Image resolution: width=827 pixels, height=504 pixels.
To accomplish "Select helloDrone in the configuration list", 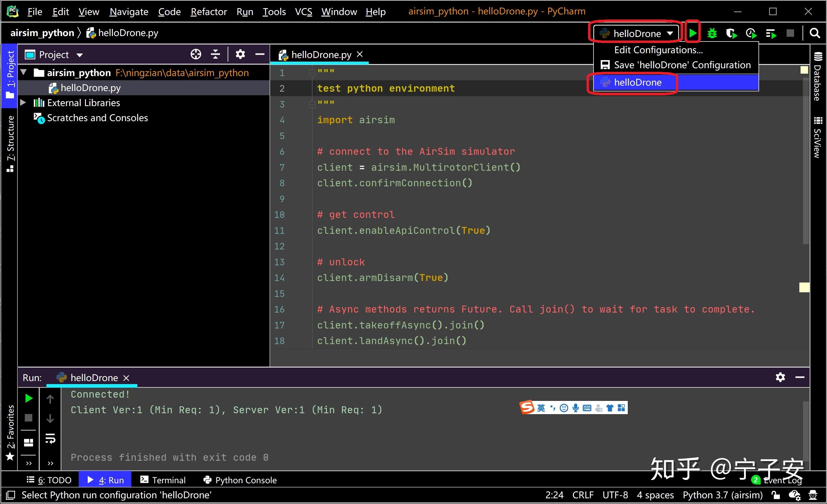I will tap(676, 82).
